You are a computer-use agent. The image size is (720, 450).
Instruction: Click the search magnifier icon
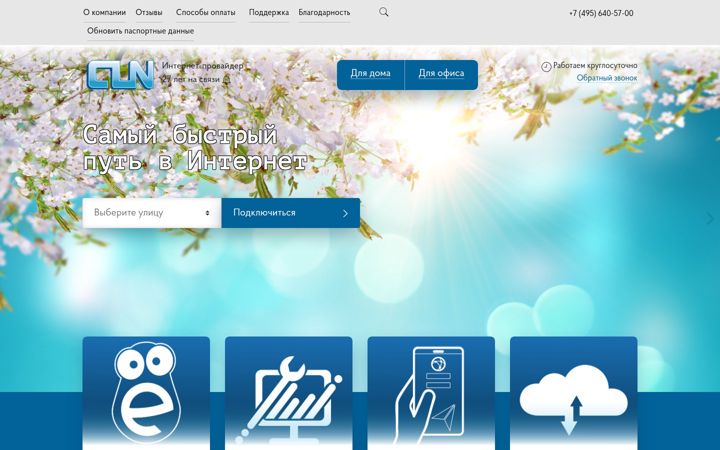click(384, 12)
